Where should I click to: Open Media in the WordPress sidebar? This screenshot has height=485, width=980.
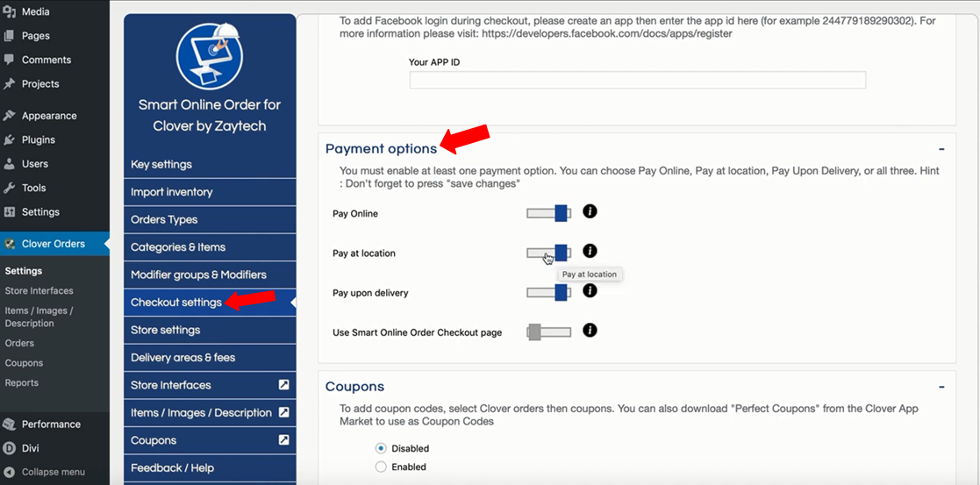[x=36, y=12]
